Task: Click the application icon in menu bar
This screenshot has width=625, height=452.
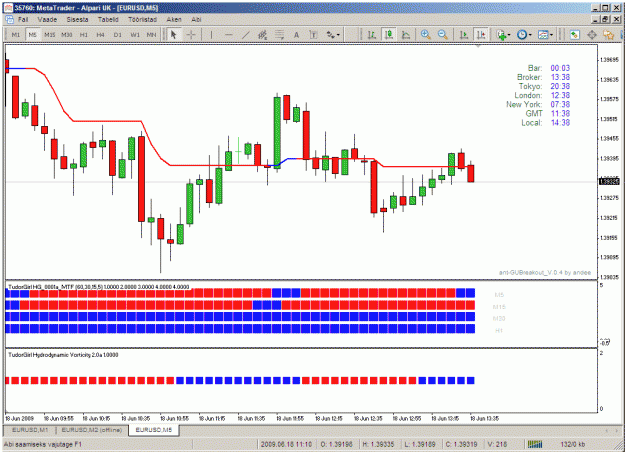Action: [x=9, y=19]
